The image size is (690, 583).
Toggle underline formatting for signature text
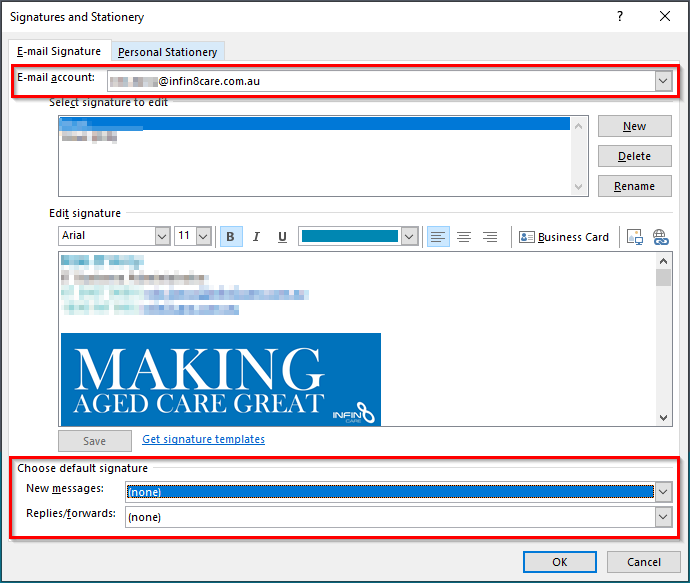(282, 237)
